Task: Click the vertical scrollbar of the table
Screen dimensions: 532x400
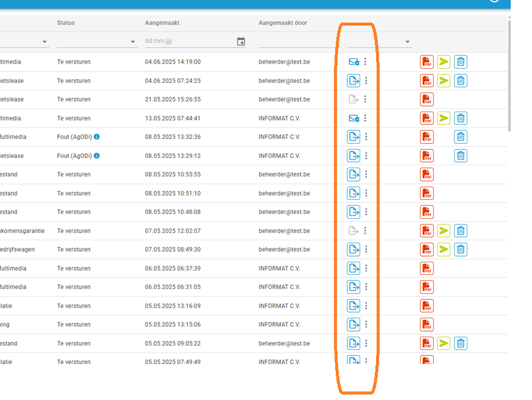Action: (509, 73)
